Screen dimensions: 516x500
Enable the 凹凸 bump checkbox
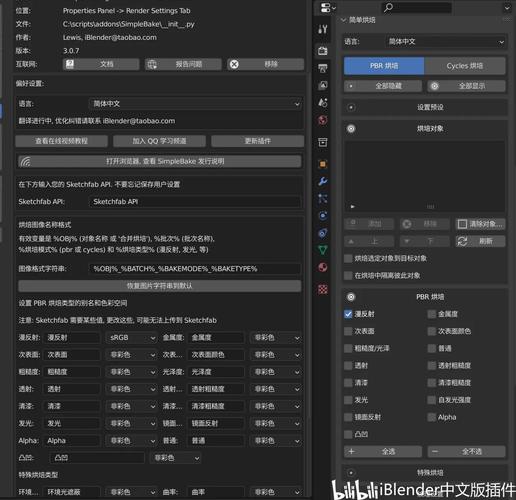coord(348,434)
